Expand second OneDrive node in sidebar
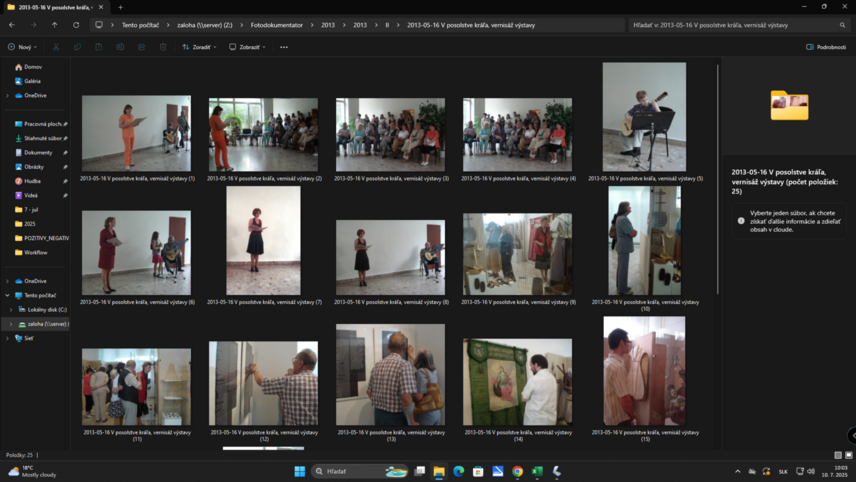The image size is (856, 482). coord(7,281)
